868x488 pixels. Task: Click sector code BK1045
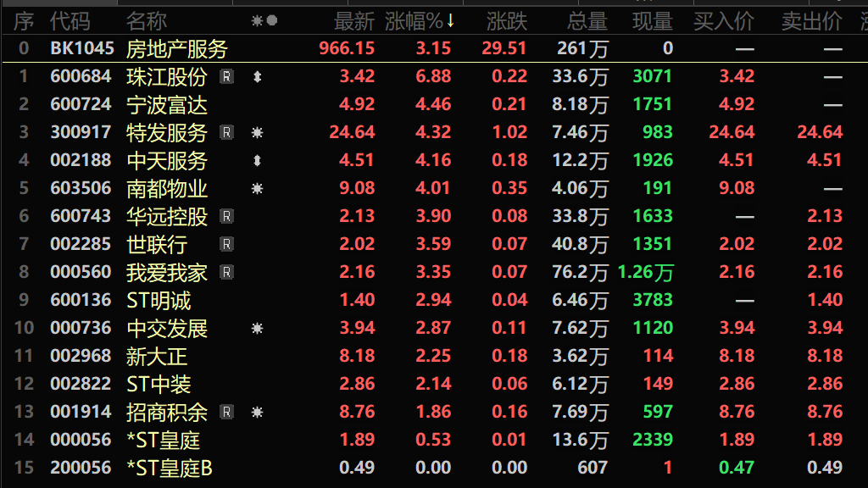82,48
